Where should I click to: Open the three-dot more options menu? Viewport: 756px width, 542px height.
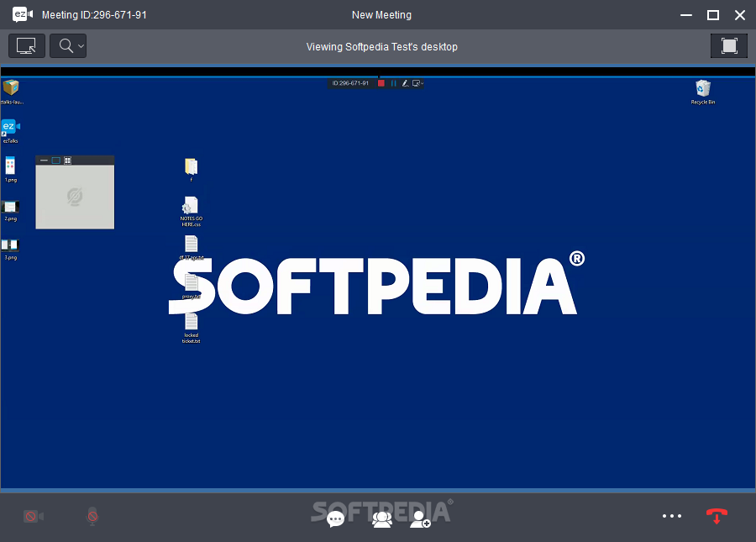pyautogui.click(x=672, y=516)
